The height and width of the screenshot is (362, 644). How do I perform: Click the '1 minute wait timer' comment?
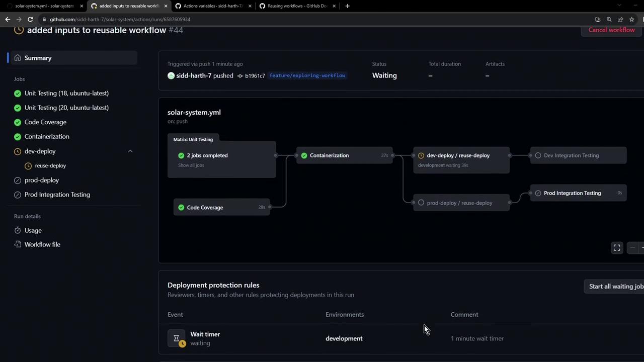(477, 338)
